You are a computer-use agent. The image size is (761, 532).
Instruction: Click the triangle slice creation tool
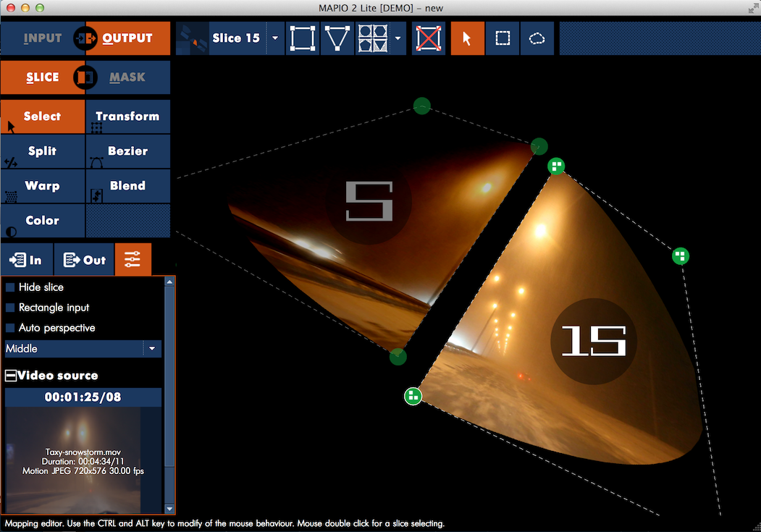click(337, 38)
